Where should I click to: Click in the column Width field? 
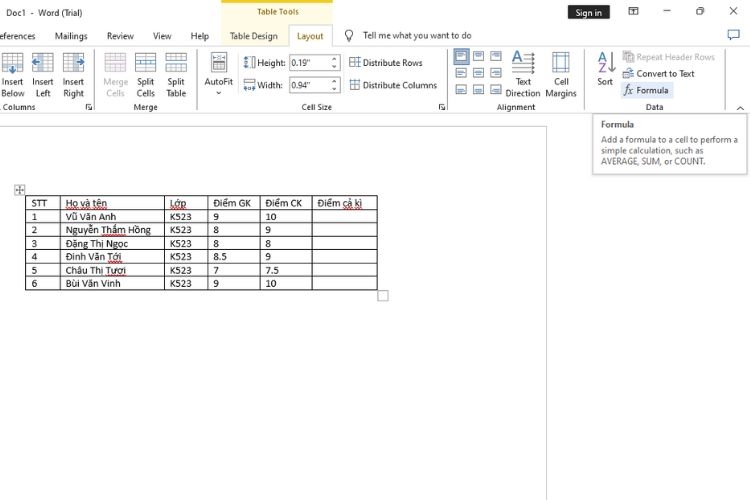click(309, 85)
